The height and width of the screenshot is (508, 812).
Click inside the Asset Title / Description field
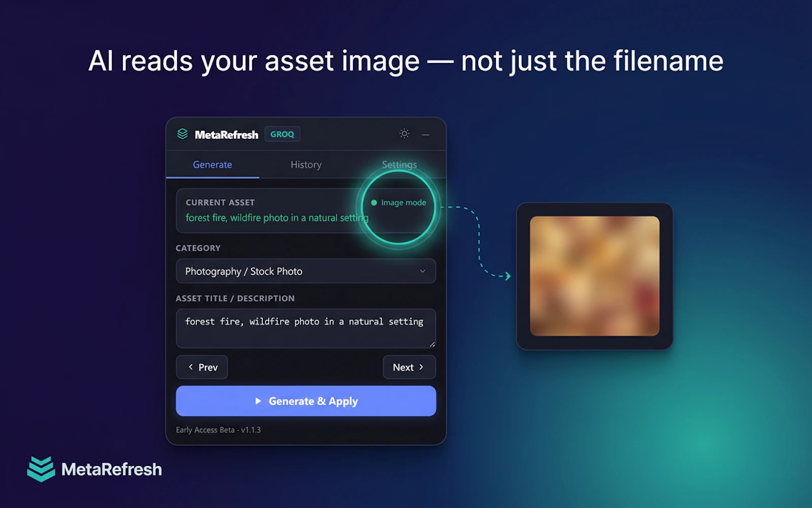pyautogui.click(x=306, y=328)
